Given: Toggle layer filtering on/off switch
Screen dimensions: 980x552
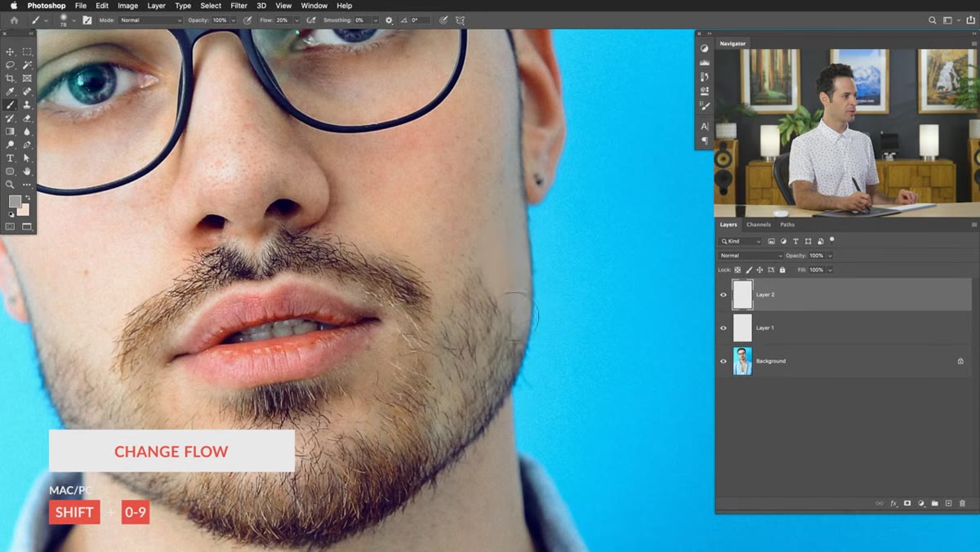Looking at the screenshot, I should [x=832, y=240].
